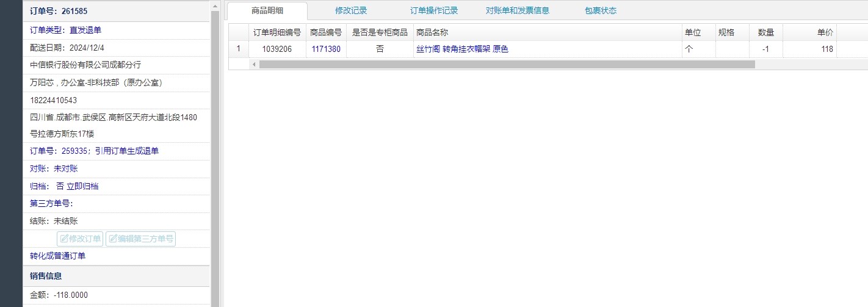
Task: Click phone number 18224410543
Action: click(53, 100)
